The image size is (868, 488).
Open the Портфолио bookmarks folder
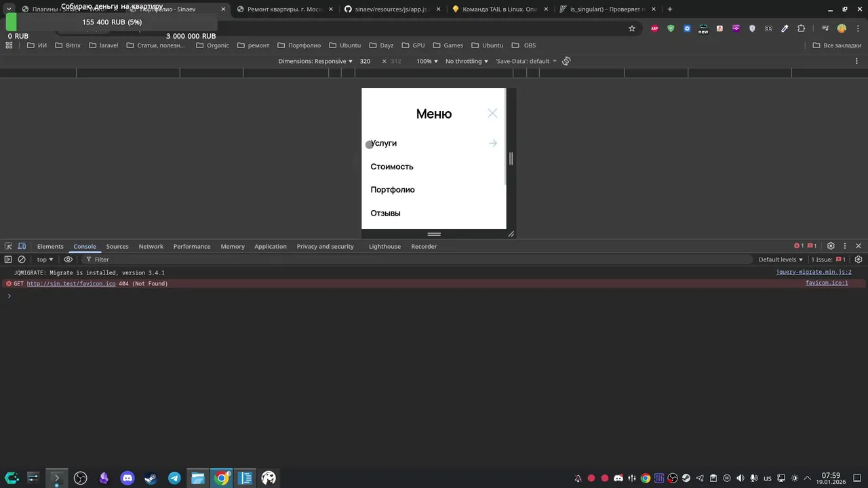299,45
